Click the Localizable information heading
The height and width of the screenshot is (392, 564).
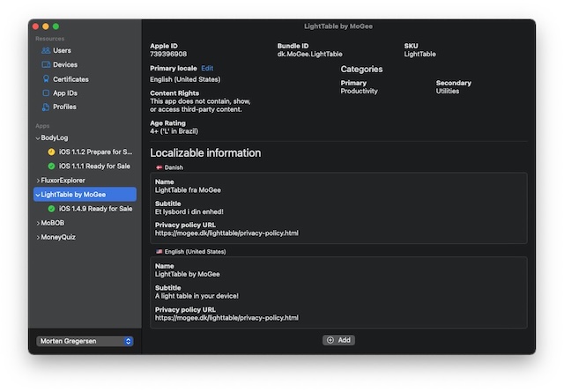pos(205,153)
